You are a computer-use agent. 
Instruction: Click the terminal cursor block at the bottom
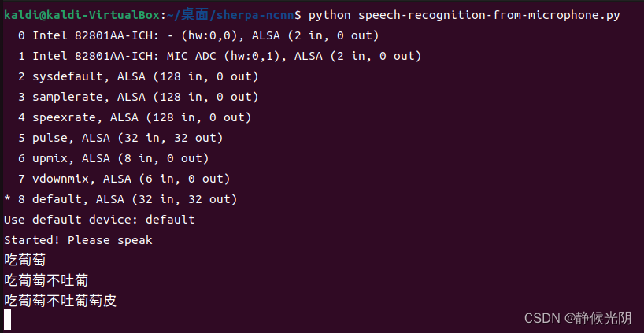coord(8,320)
